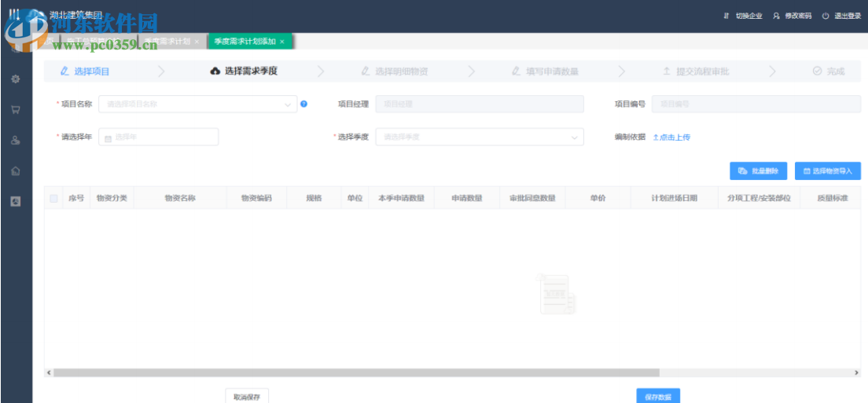Click the 批量删除 button
This screenshot has height=403, width=868.
point(759,171)
